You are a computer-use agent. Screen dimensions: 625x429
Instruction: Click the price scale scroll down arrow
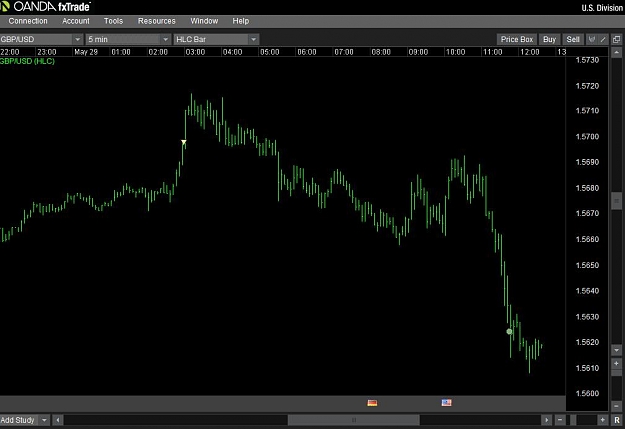[x=617, y=350]
